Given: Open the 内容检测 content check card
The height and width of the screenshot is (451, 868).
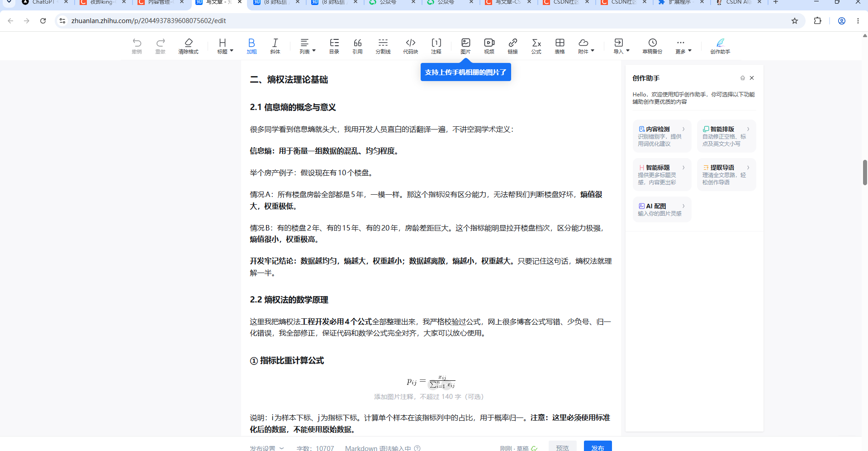Looking at the screenshot, I should pos(662,136).
